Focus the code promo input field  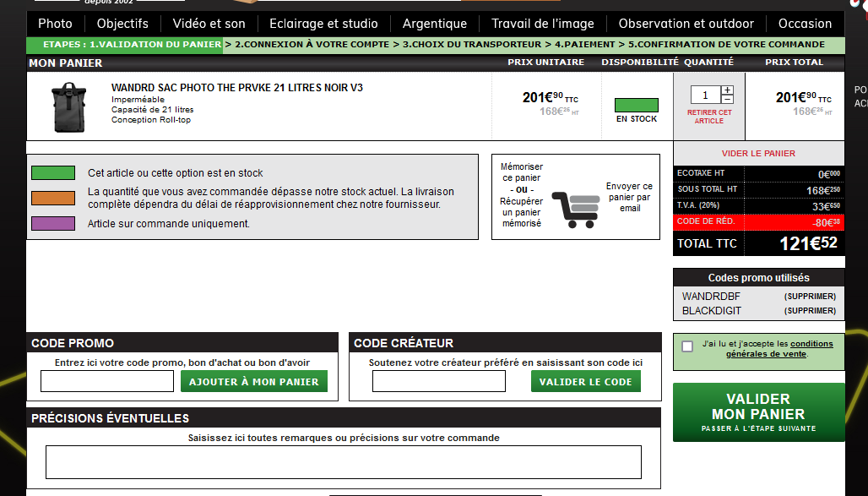tap(107, 381)
